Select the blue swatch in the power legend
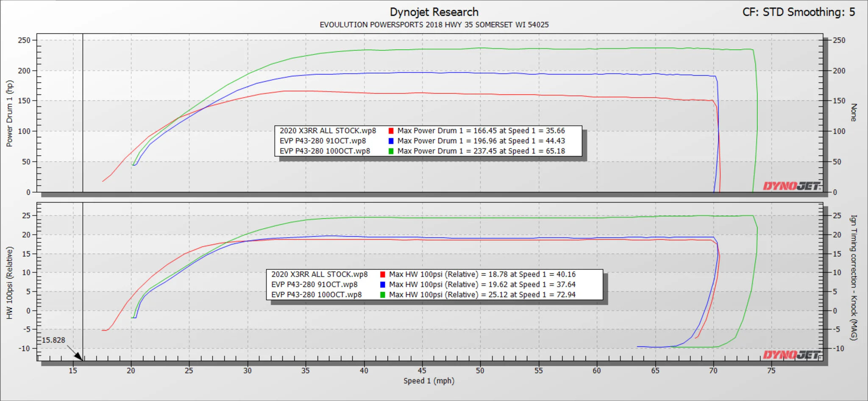This screenshot has width=868, height=401. 391,141
